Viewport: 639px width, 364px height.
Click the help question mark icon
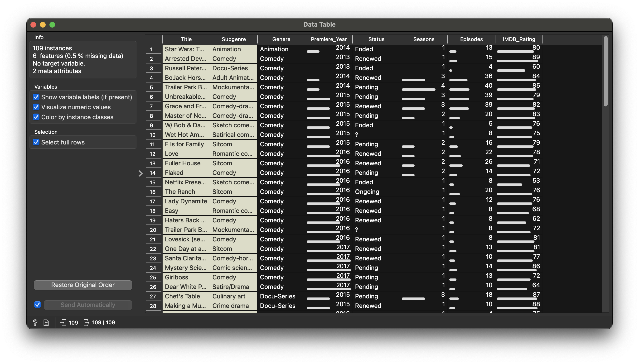click(x=35, y=322)
